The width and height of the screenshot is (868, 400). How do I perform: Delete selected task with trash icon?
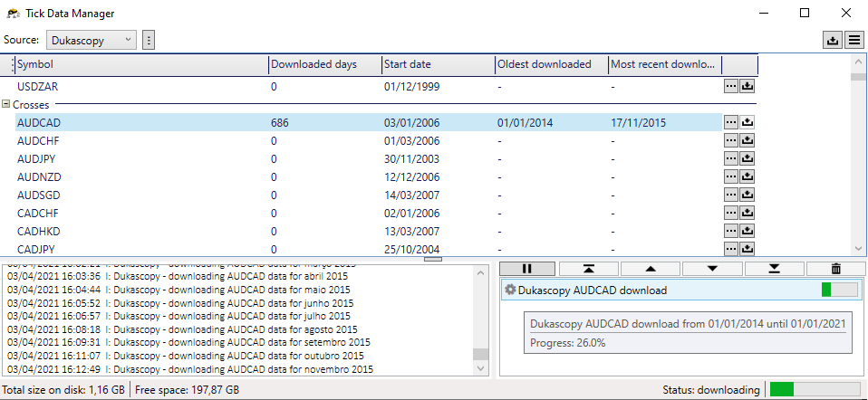[836, 269]
